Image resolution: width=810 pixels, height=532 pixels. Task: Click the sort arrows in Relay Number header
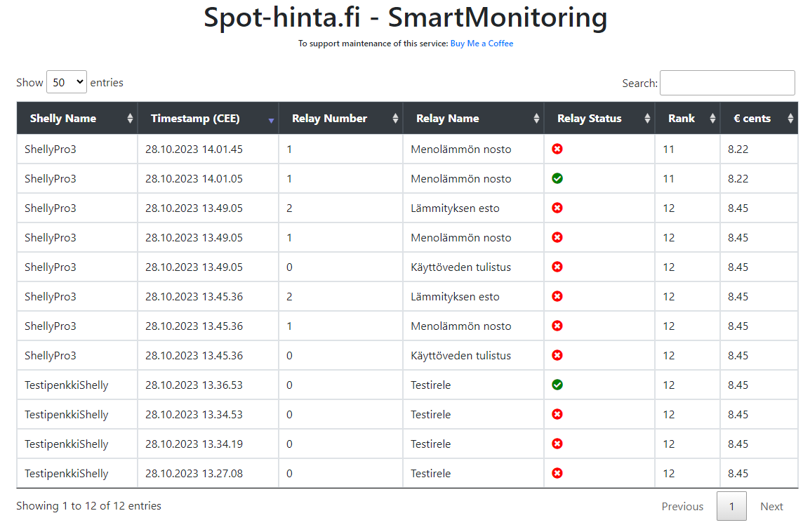point(395,119)
